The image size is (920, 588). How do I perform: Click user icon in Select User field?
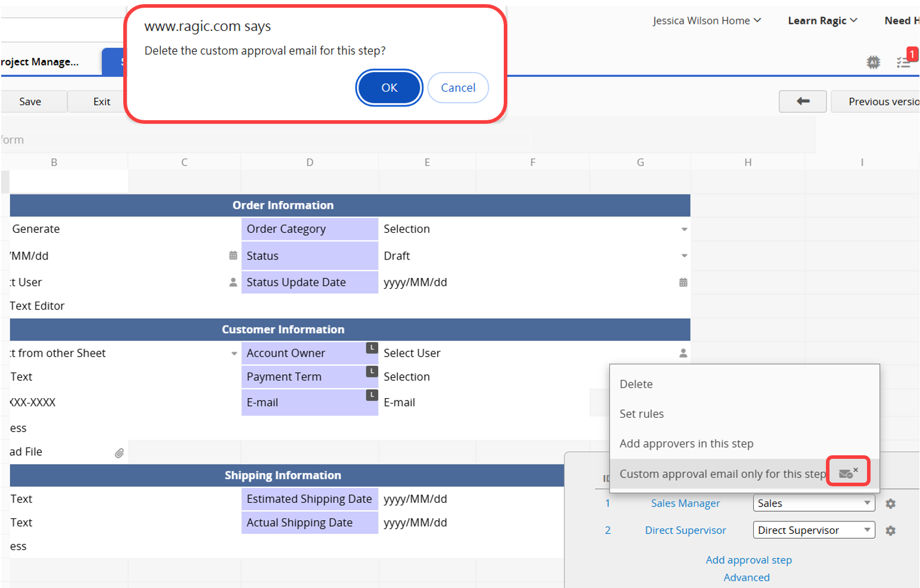point(683,353)
